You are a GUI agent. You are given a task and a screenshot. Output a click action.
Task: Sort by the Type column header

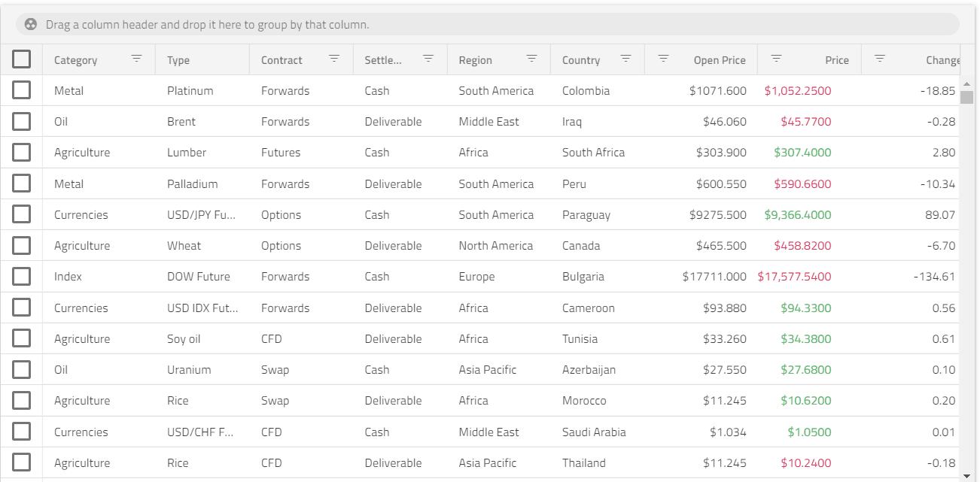coord(178,60)
